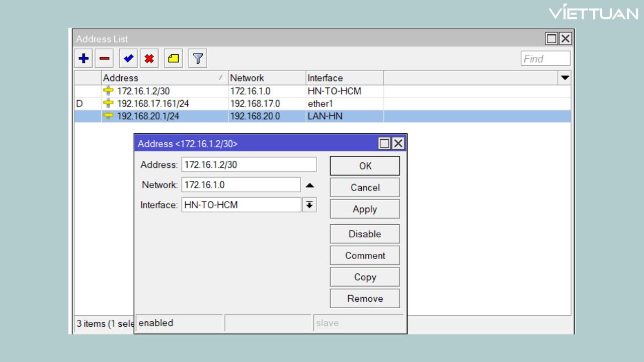The height and width of the screenshot is (362, 644).
Task: Dismiss the dialog with Cancel
Action: pos(364,187)
